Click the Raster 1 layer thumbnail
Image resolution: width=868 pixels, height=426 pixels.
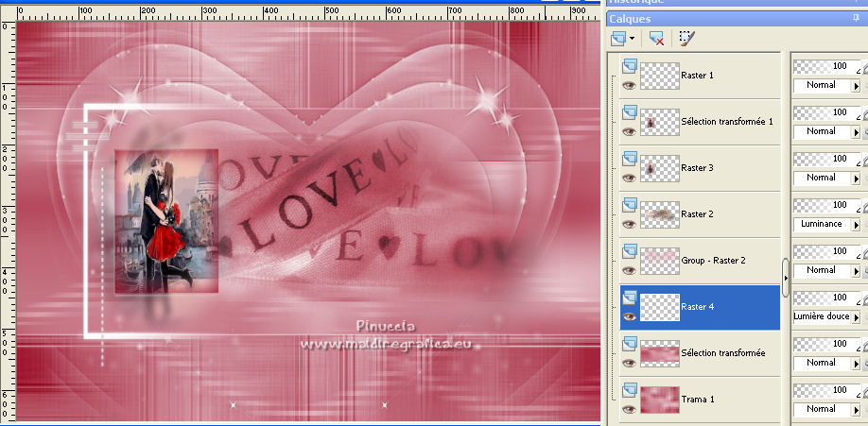[x=660, y=76]
